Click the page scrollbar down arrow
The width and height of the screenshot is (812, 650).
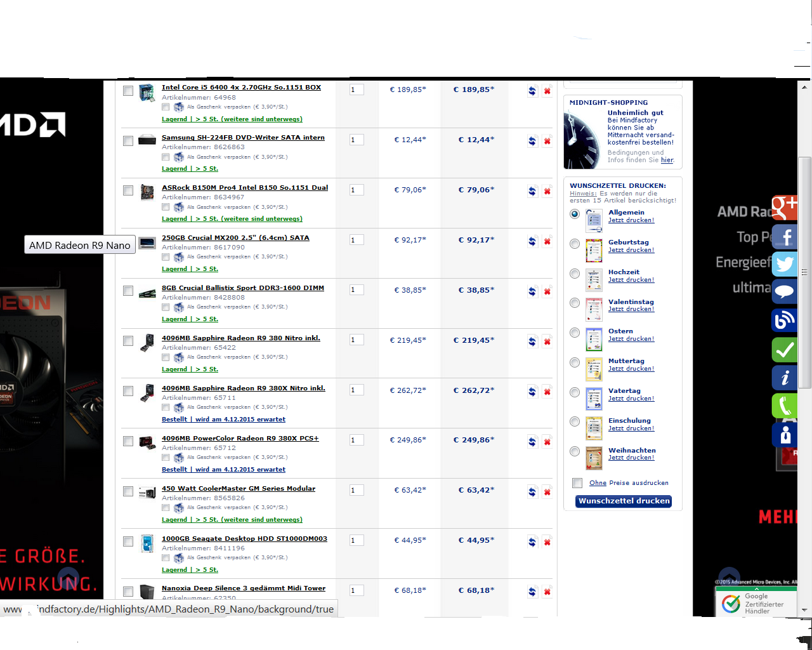pos(804,609)
